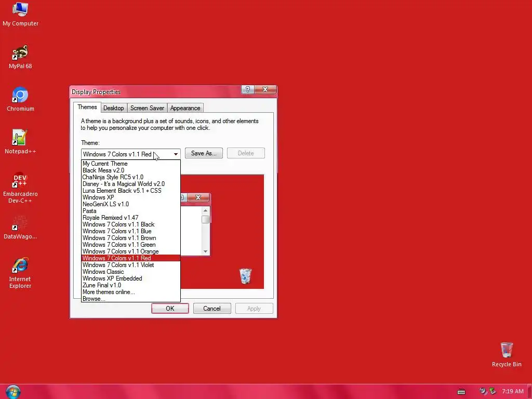Select the Notepad++ desktop shortcut
The height and width of the screenshot is (399, 532).
(20, 142)
